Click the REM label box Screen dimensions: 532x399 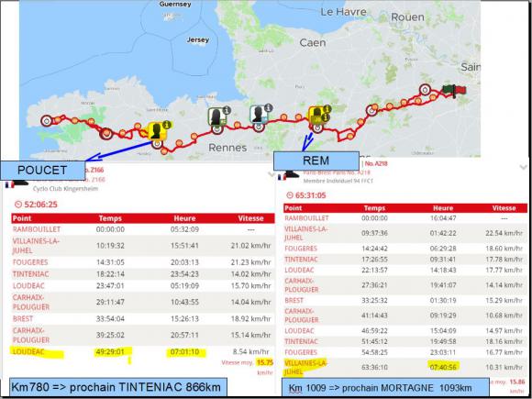click(316, 161)
